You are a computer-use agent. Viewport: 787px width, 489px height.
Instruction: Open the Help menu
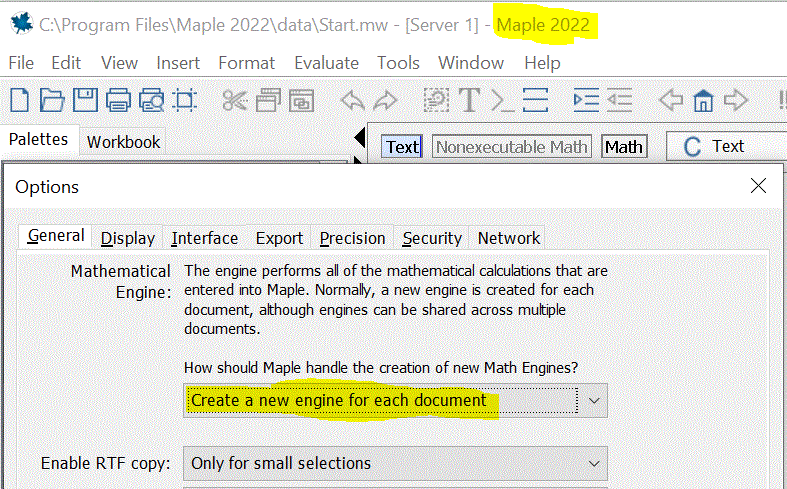click(x=542, y=63)
